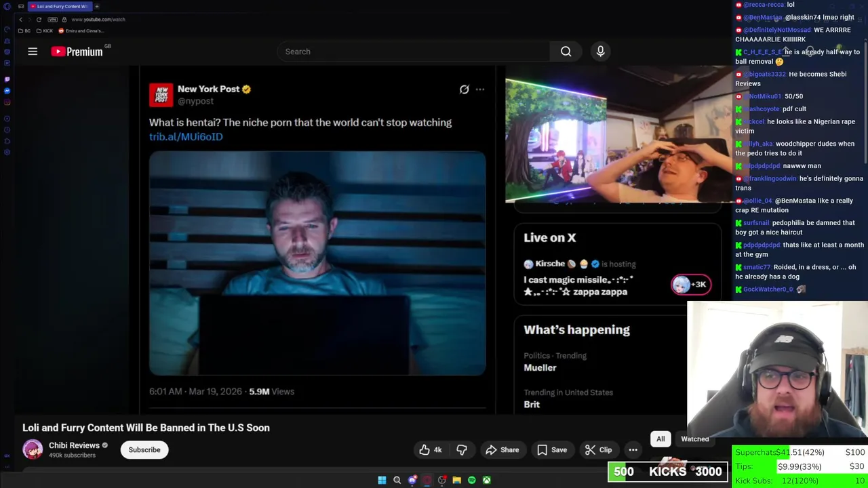Reload the page in the browser
This screenshot has height=488, width=868.
[39, 20]
